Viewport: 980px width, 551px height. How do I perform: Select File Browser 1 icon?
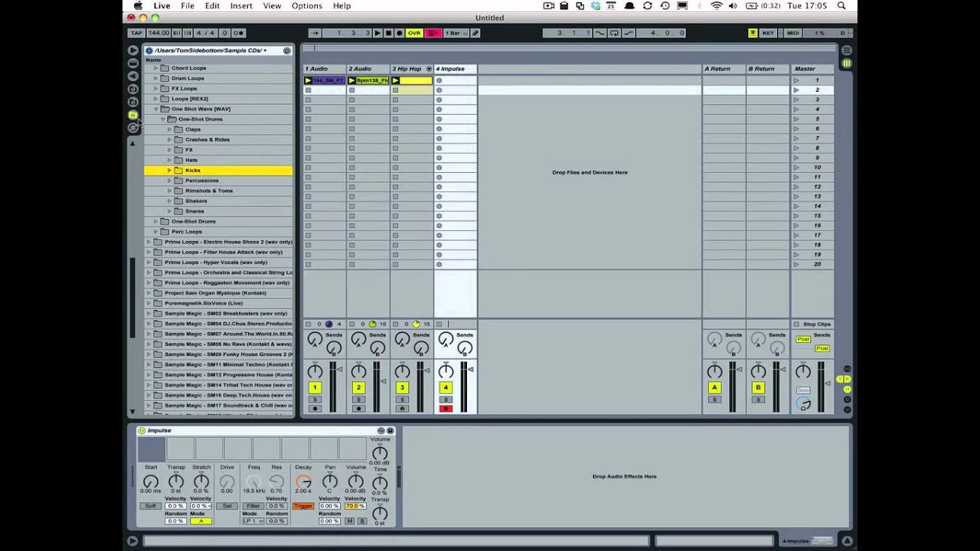coord(133,89)
